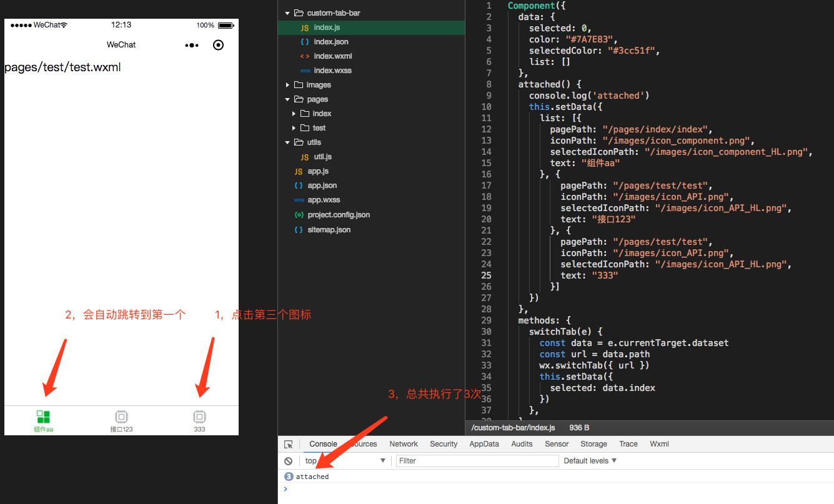Switch to the Network tab

pyautogui.click(x=404, y=444)
